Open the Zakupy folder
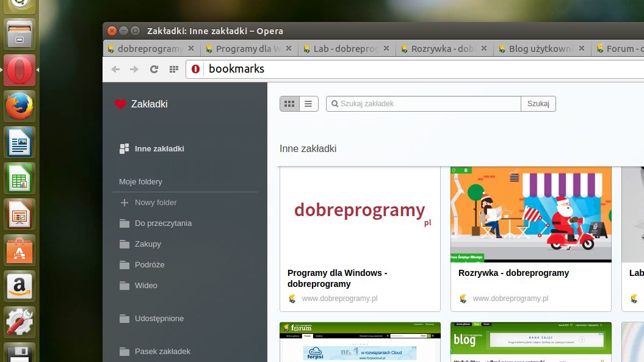 (148, 244)
